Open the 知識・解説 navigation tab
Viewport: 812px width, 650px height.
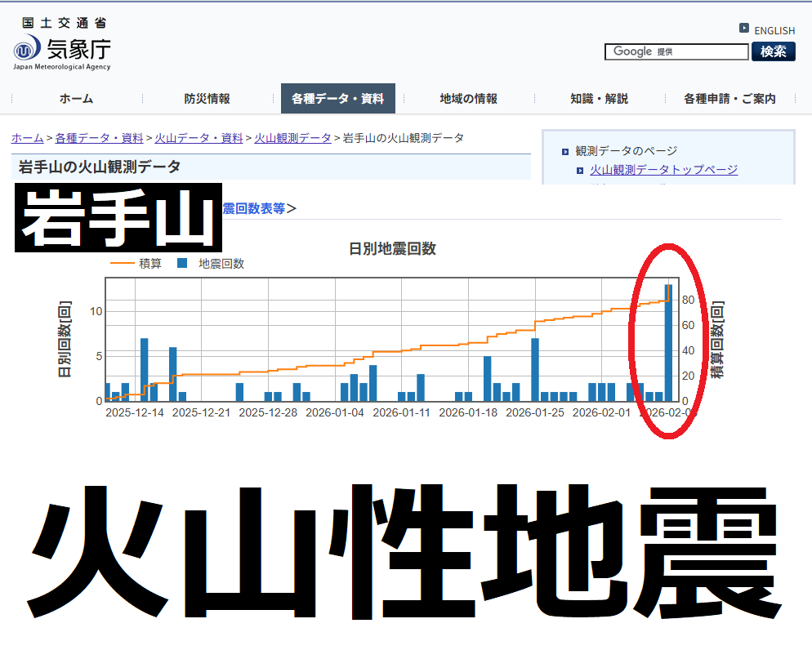(x=599, y=99)
